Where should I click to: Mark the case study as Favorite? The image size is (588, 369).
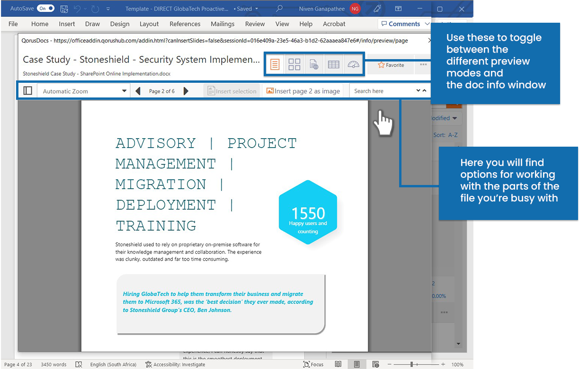[x=390, y=65]
